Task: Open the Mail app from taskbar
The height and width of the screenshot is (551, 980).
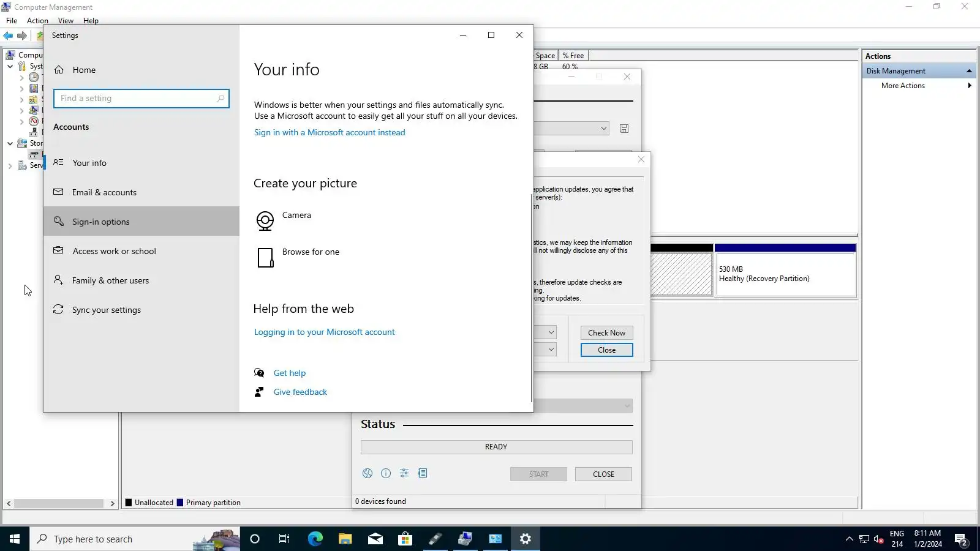Action: (375, 539)
